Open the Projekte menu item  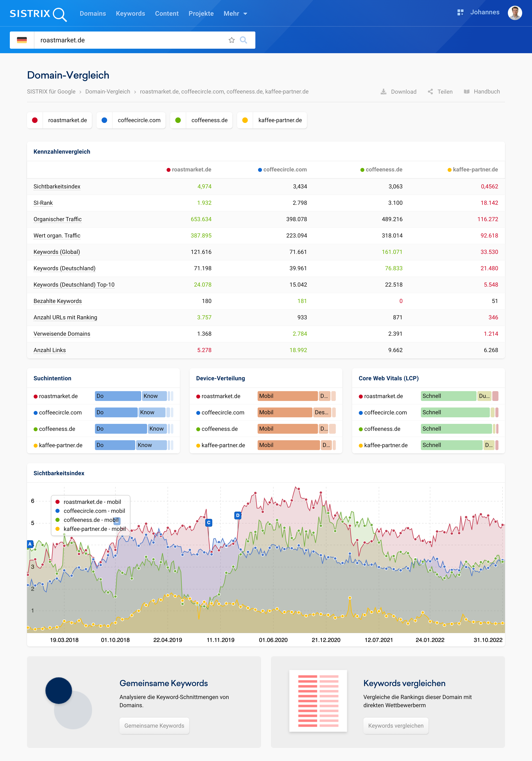click(x=201, y=14)
